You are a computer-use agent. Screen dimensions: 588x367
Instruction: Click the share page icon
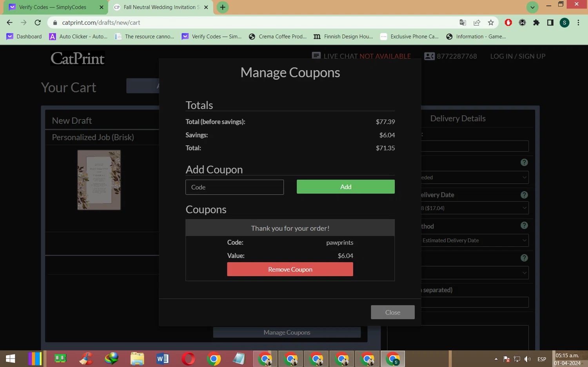coord(477,23)
